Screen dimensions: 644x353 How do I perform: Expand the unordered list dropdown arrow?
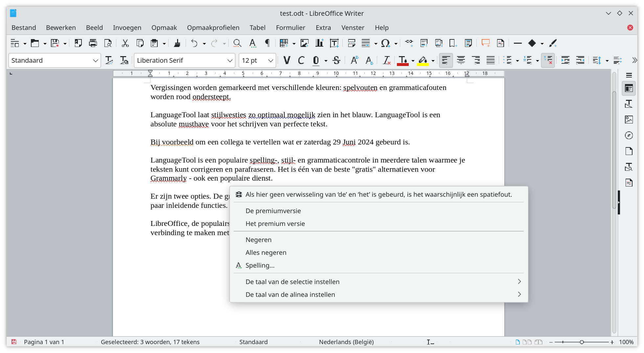click(x=517, y=61)
